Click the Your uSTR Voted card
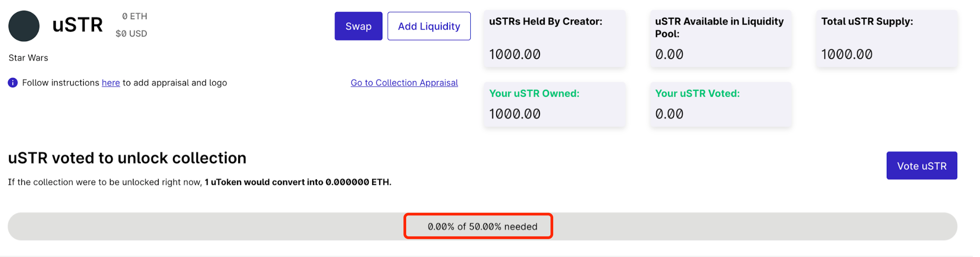 (720, 104)
